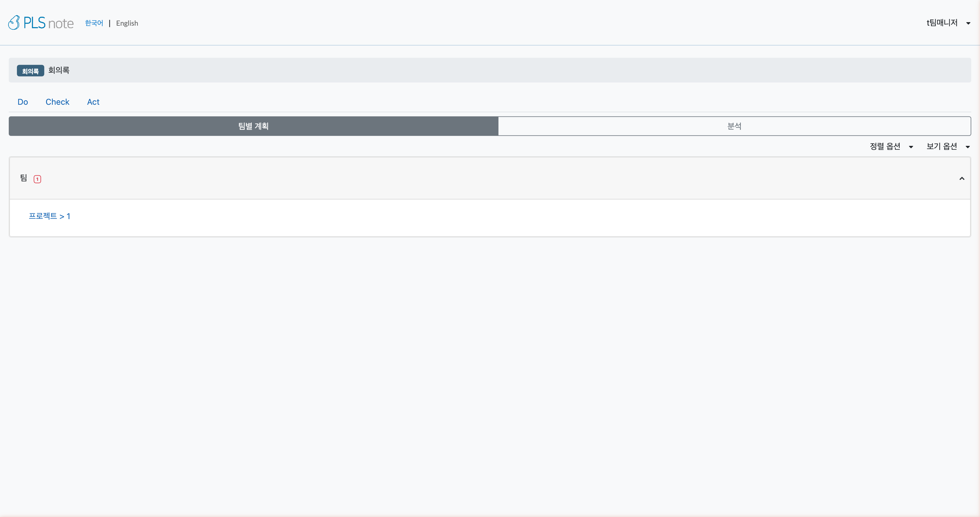980x517 pixels.
Task: Go to the Do tab
Action: [x=23, y=102]
